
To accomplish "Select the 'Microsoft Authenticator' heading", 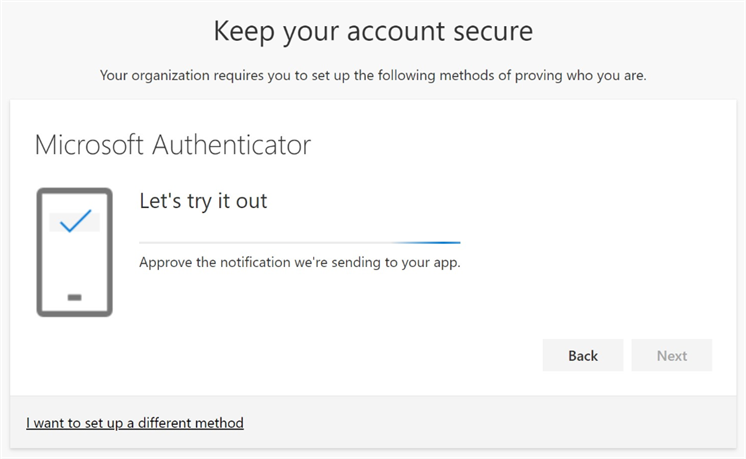I will (x=172, y=145).
